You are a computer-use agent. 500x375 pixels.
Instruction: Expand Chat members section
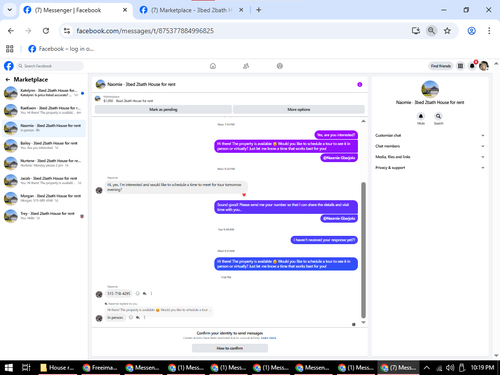pos(430,146)
